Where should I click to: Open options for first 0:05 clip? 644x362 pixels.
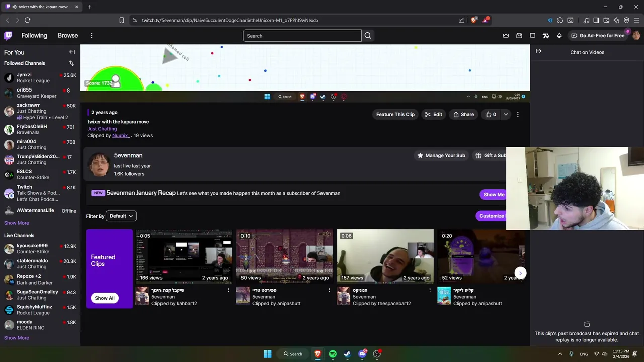click(x=229, y=290)
